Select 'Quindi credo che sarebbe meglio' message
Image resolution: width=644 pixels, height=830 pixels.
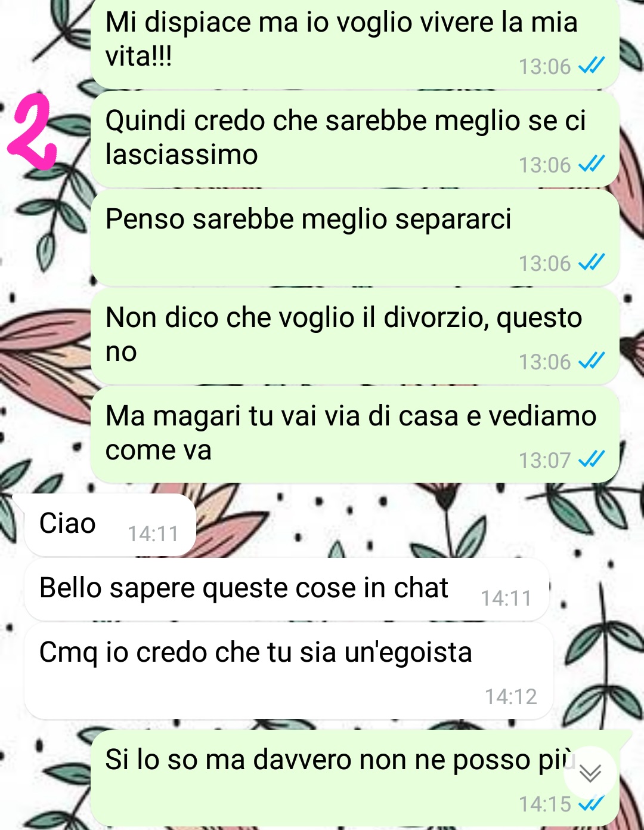point(355,140)
